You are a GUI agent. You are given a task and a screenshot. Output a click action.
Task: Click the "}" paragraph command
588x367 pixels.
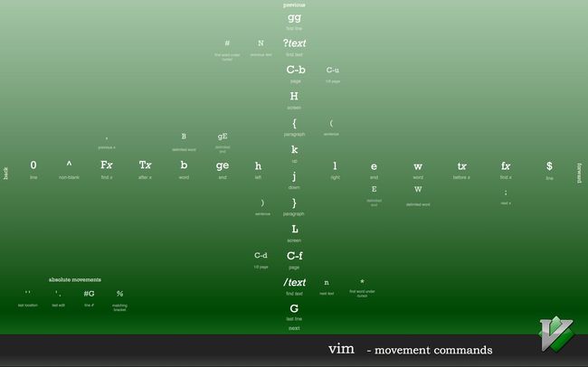point(294,203)
